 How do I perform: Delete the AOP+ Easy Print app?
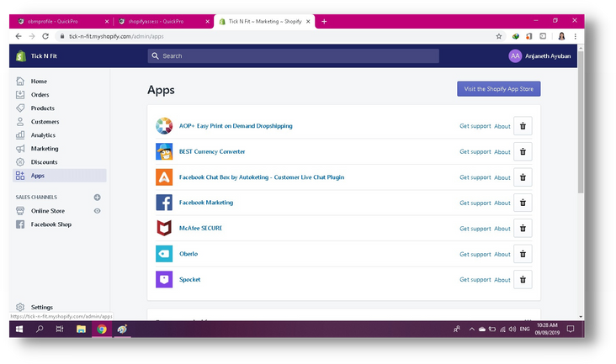pos(523,126)
